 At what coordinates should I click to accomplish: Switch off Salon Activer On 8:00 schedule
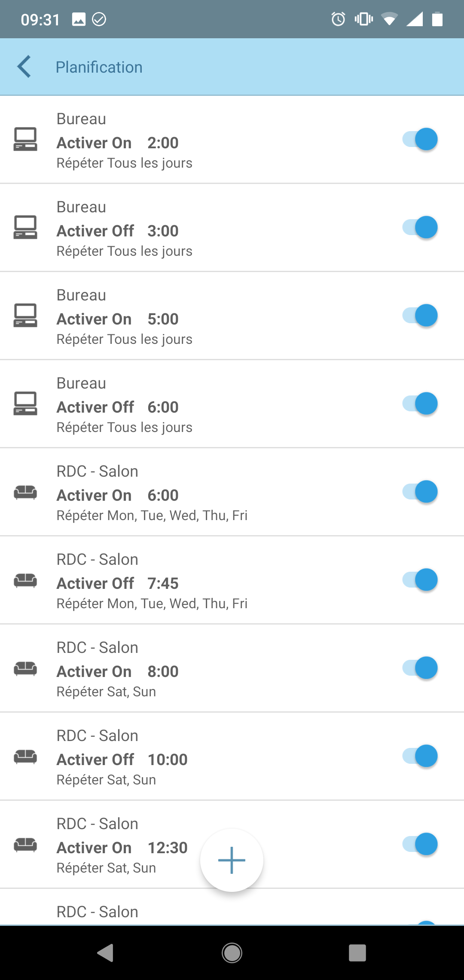pyautogui.click(x=420, y=668)
